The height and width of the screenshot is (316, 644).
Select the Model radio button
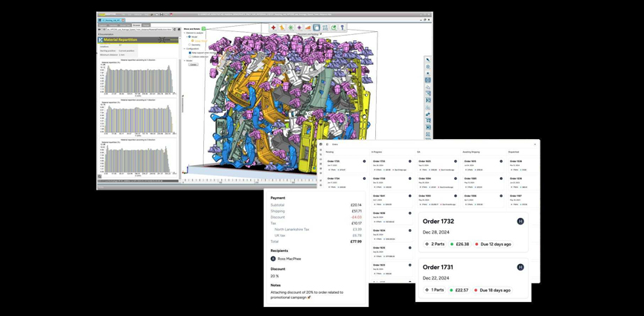tap(191, 37)
